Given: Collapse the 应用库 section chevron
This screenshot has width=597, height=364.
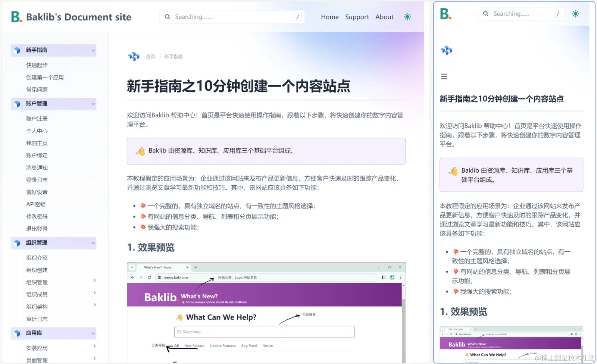Looking at the screenshot, I should pos(93,333).
